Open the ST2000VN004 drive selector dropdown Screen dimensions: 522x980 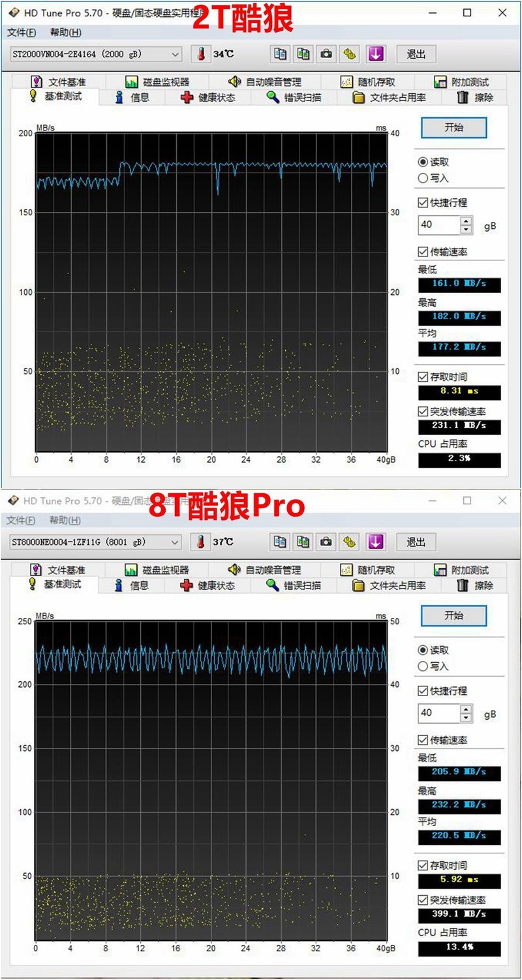pyautogui.click(x=174, y=54)
